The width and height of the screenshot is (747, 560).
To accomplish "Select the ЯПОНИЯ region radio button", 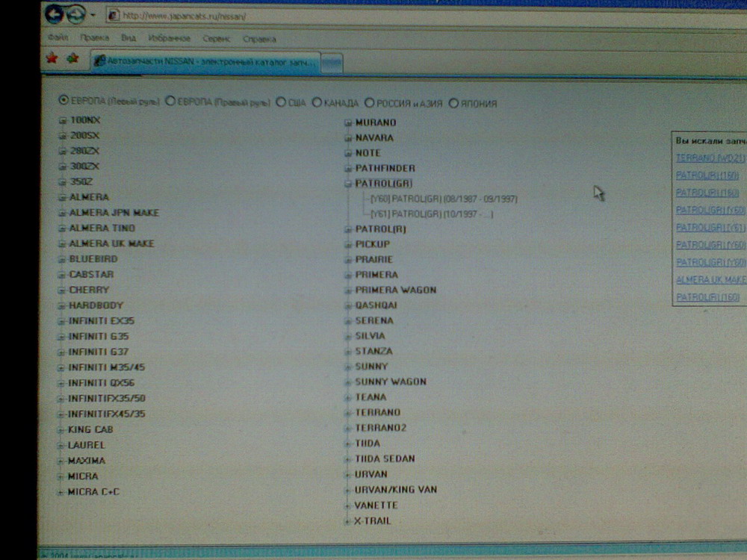I will (x=453, y=103).
